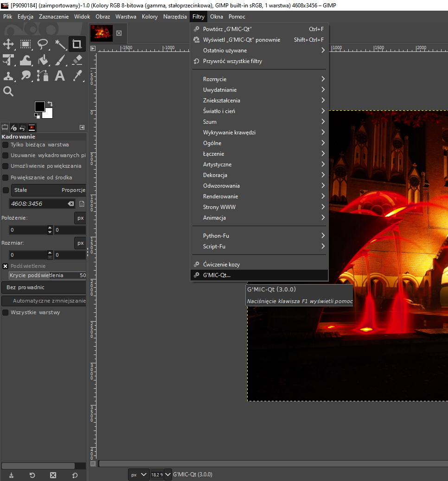
Task: Activate the Color Picker eyedropper tool
Action: coord(77,76)
